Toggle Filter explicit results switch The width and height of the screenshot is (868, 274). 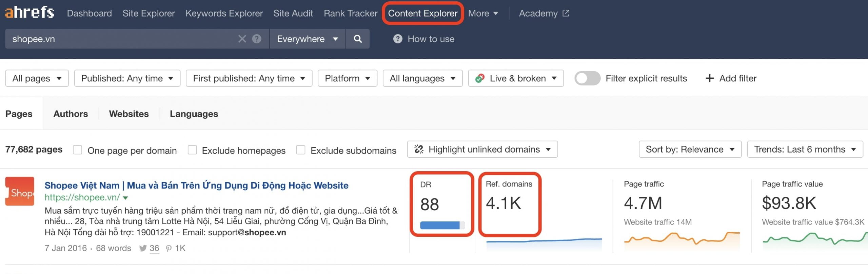(587, 78)
